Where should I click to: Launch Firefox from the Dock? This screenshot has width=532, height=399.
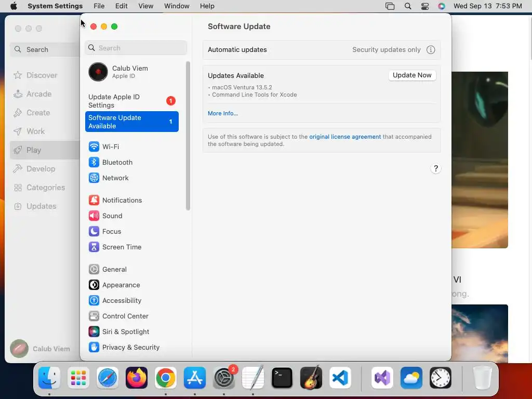click(137, 378)
